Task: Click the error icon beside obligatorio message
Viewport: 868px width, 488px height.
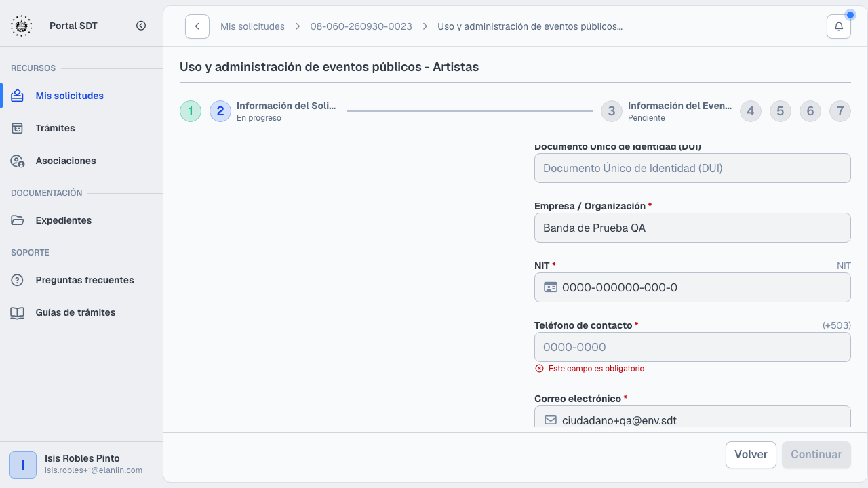Action: [x=540, y=369]
